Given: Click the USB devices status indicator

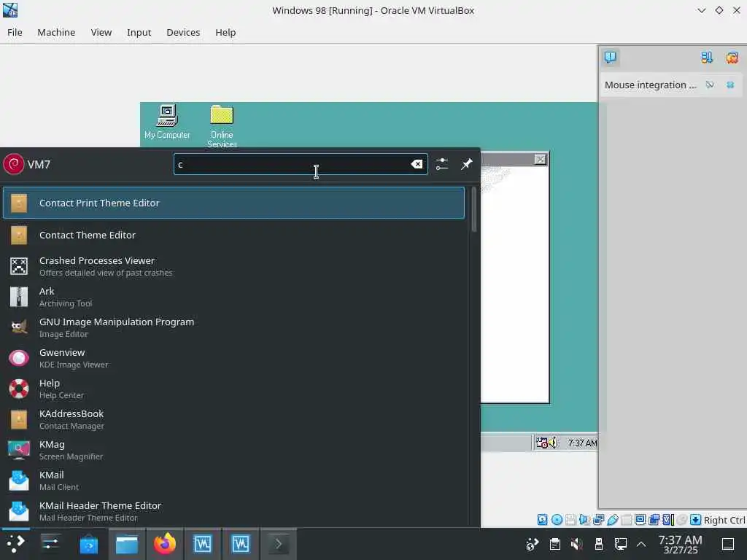Looking at the screenshot, I should [613, 519].
